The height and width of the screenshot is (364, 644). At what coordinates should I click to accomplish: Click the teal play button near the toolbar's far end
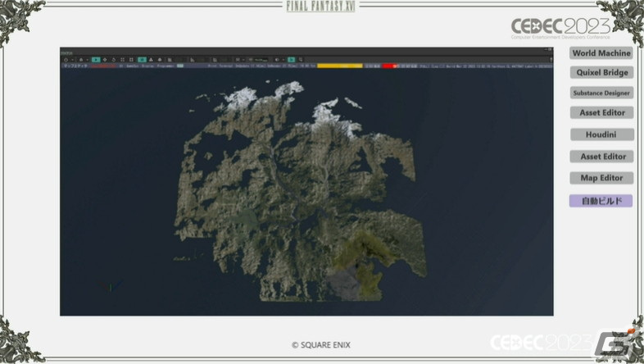pyautogui.click(x=291, y=60)
